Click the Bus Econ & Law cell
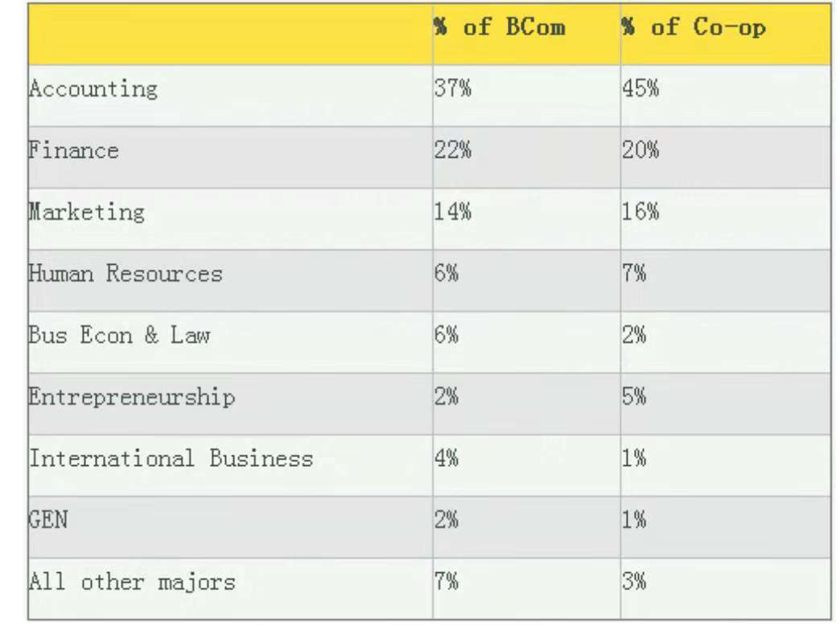This screenshot has height=639, width=840. (x=119, y=335)
